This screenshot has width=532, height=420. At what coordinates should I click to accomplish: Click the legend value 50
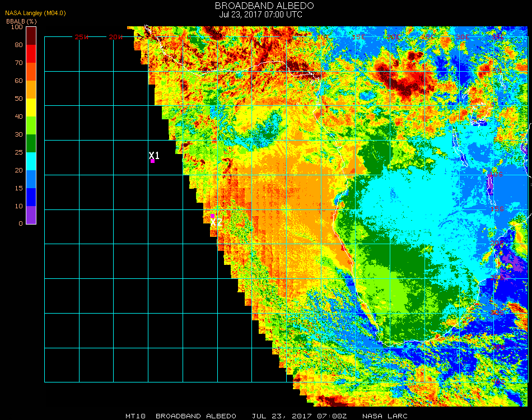[x=18, y=99]
